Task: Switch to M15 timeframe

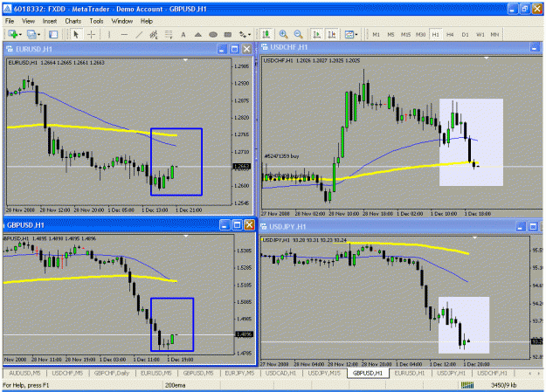Action: (405, 34)
